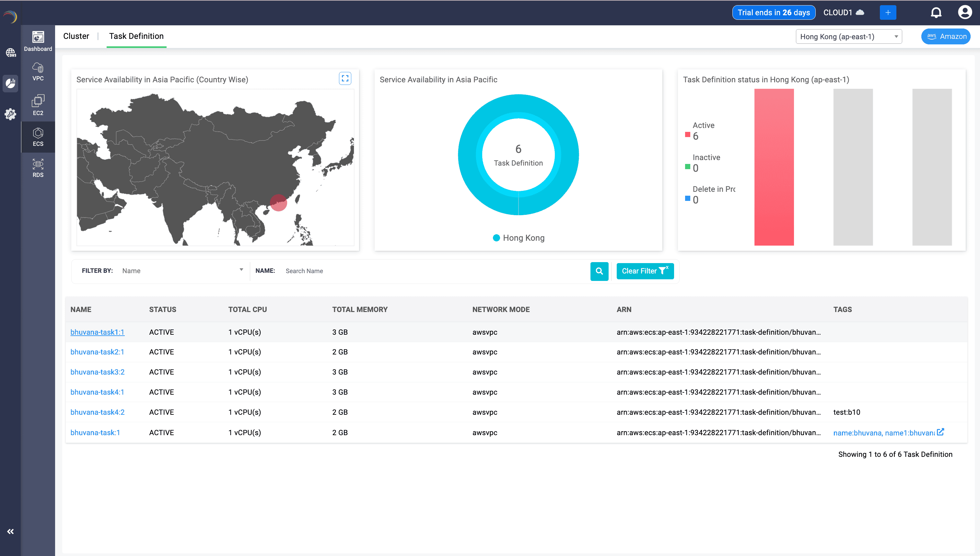Click the blue plus add button
Image resolution: width=980 pixels, height=556 pixels.
point(888,13)
